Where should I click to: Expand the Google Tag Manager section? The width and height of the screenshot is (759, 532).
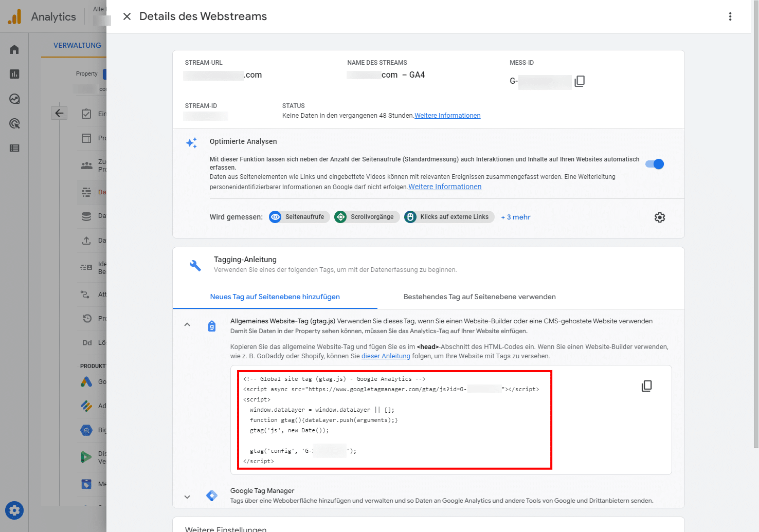click(187, 497)
